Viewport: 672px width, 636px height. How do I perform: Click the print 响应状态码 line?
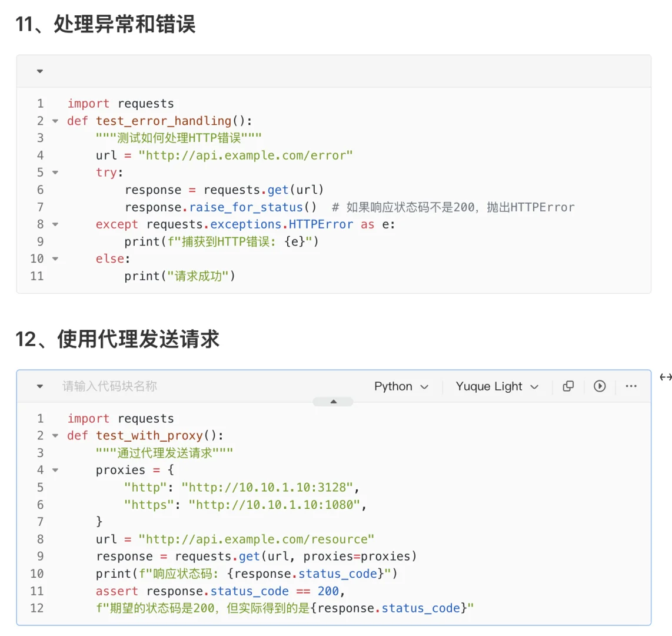coord(247,574)
